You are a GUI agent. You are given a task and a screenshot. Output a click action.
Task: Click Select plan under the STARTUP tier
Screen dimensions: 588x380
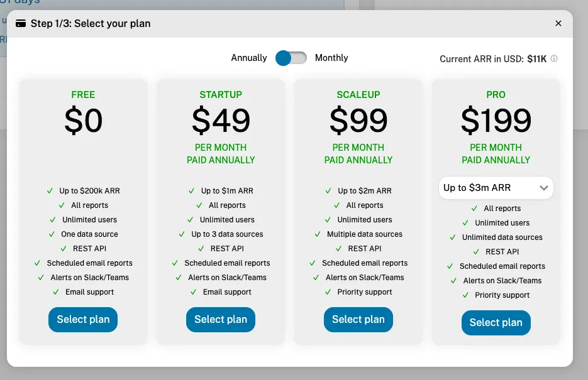(220, 319)
